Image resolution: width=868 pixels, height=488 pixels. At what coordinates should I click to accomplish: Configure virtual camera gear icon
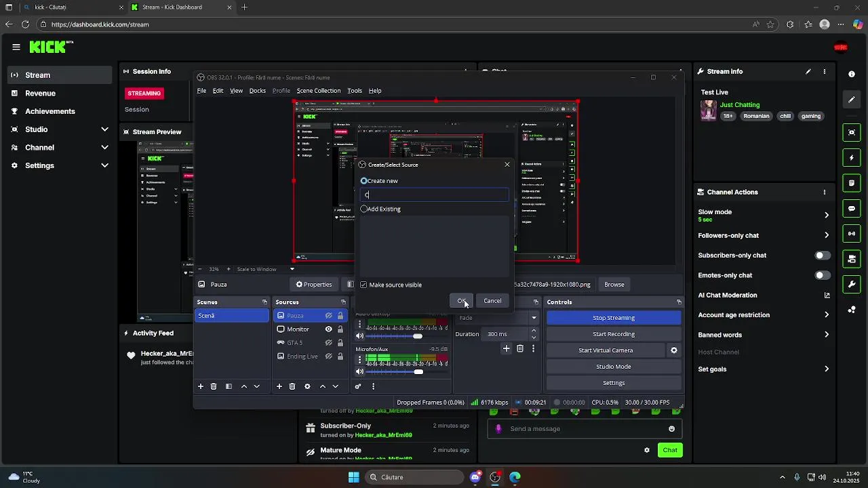pyautogui.click(x=674, y=350)
